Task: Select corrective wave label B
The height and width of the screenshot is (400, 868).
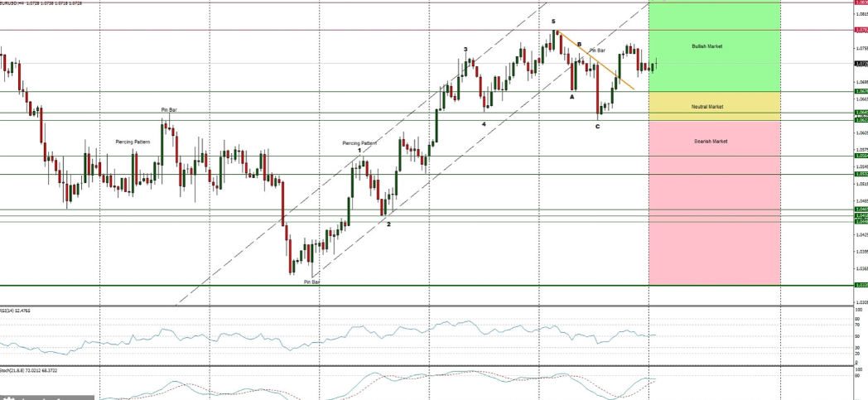Action: [x=579, y=45]
